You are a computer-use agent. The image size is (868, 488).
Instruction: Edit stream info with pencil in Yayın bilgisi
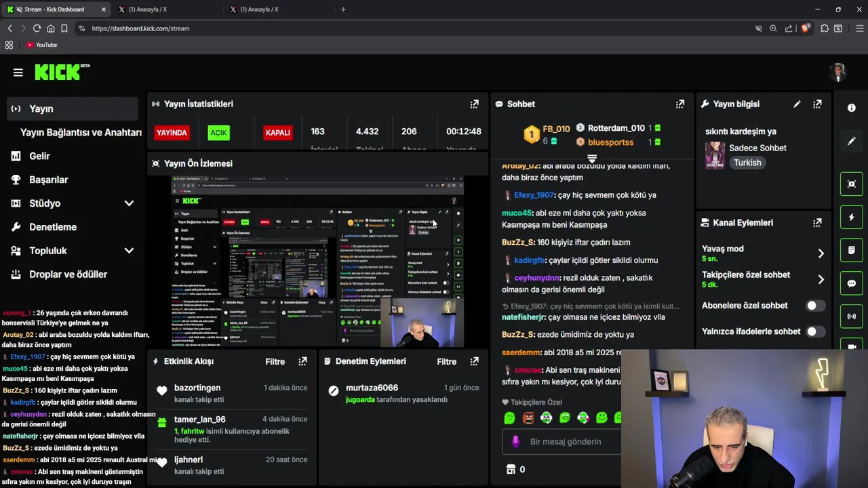tap(797, 104)
